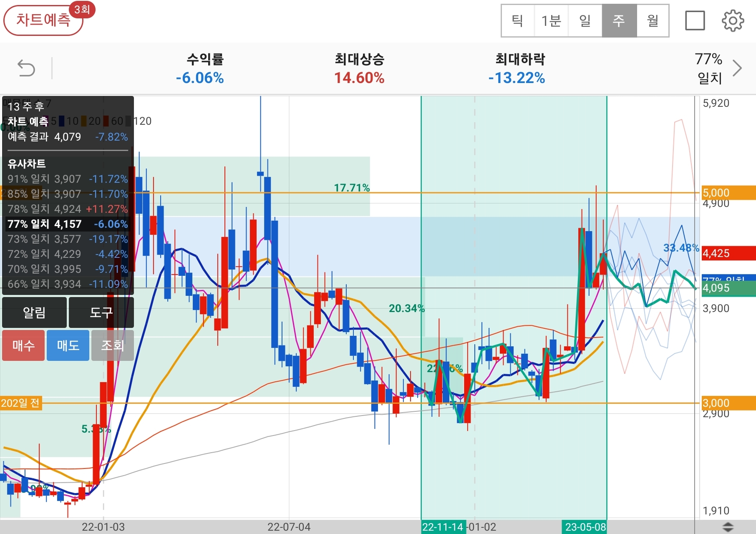Select the 1분 interval tab

click(551, 20)
